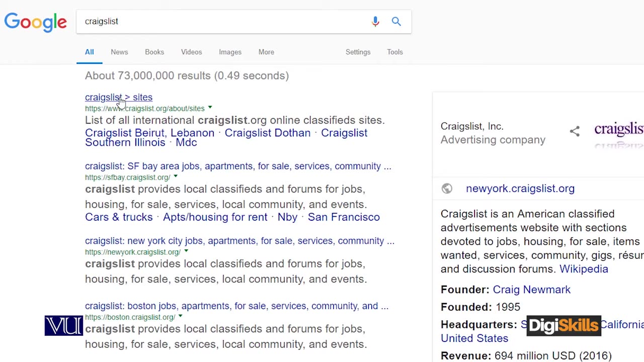Open the SF bay area craigslist result
Viewport: 644px width, 362px height.
point(238,166)
